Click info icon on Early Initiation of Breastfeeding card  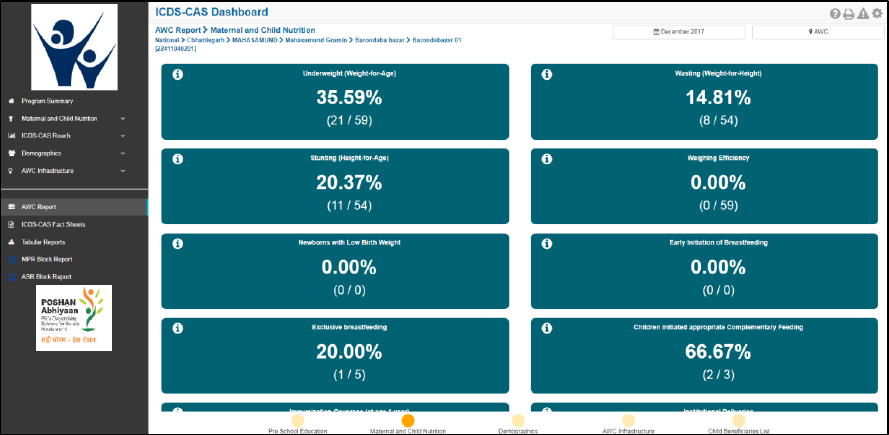547,244
